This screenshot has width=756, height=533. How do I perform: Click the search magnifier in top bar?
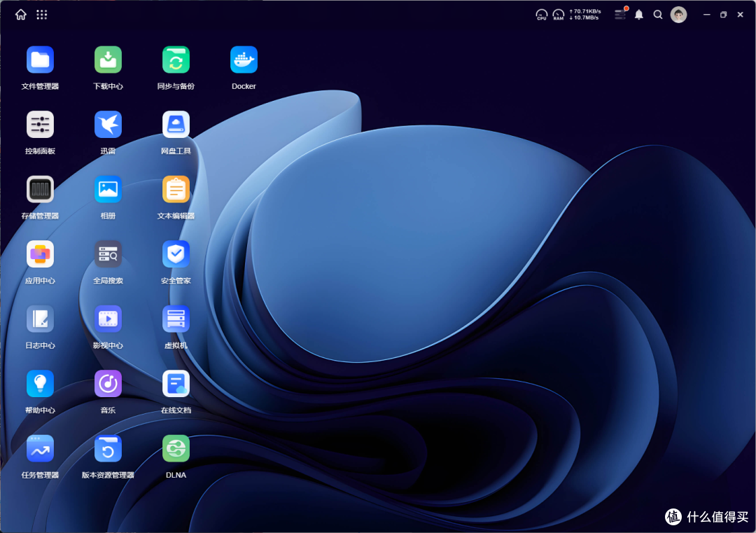tap(657, 15)
